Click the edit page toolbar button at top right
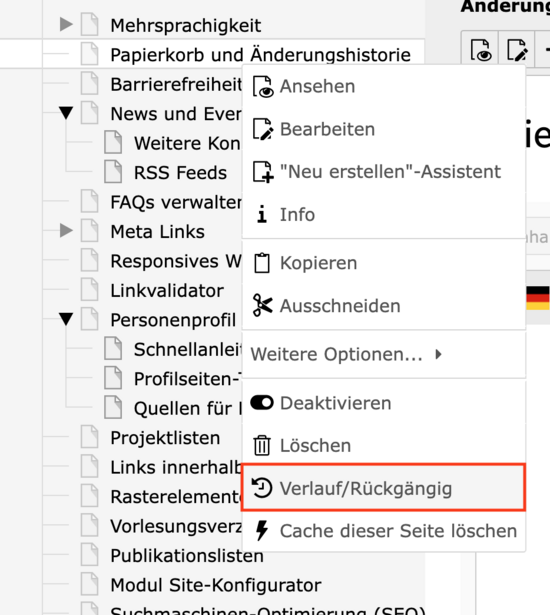Screen dimensions: 550x615 point(516,50)
